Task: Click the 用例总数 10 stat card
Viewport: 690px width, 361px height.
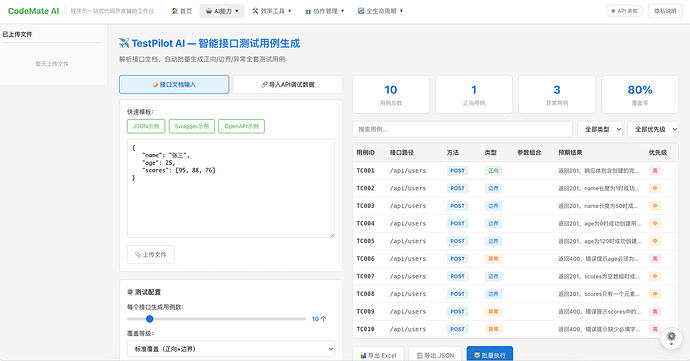Action: click(x=391, y=94)
